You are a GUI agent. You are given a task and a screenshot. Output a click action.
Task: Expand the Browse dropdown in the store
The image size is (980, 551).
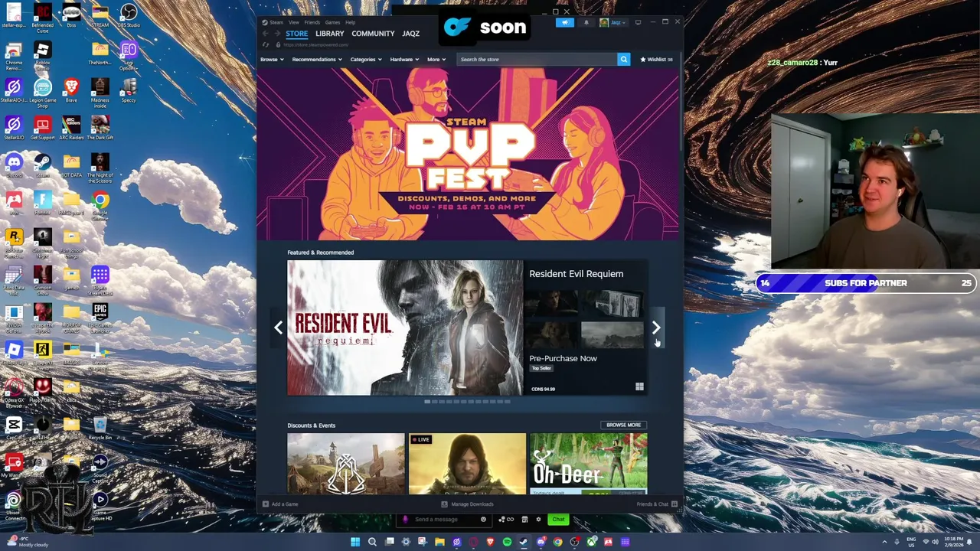coord(272,60)
